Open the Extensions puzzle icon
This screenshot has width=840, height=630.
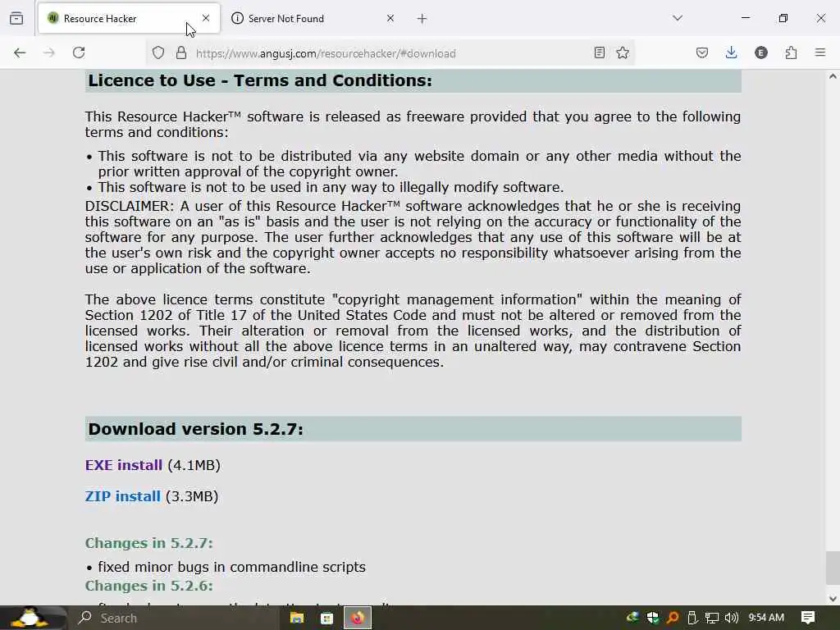792,52
